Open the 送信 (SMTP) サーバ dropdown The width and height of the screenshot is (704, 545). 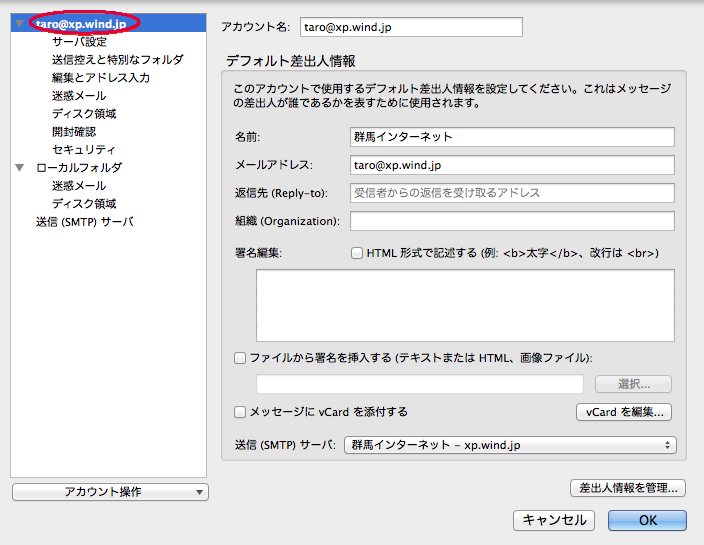510,445
